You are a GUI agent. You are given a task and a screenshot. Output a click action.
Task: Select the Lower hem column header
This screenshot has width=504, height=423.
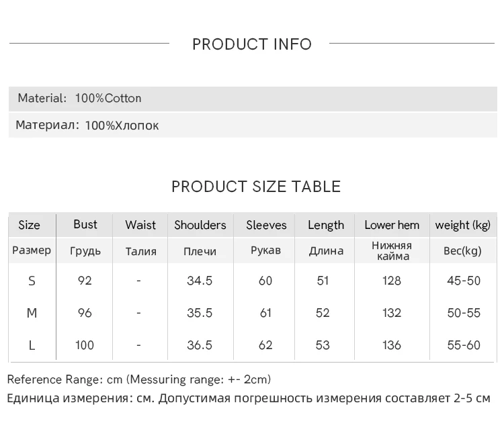pyautogui.click(x=392, y=225)
